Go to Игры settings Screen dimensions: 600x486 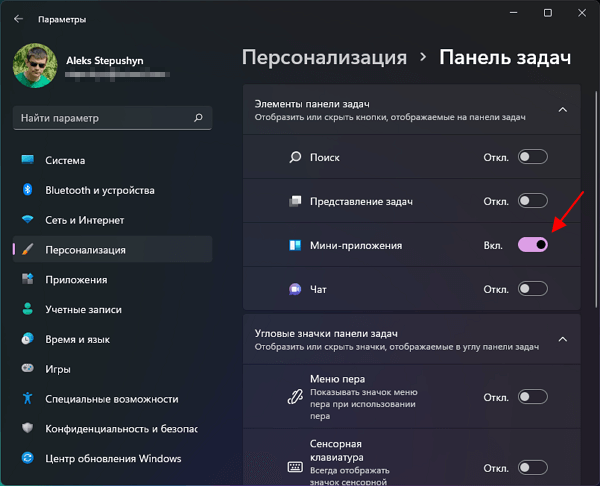[112, 369]
